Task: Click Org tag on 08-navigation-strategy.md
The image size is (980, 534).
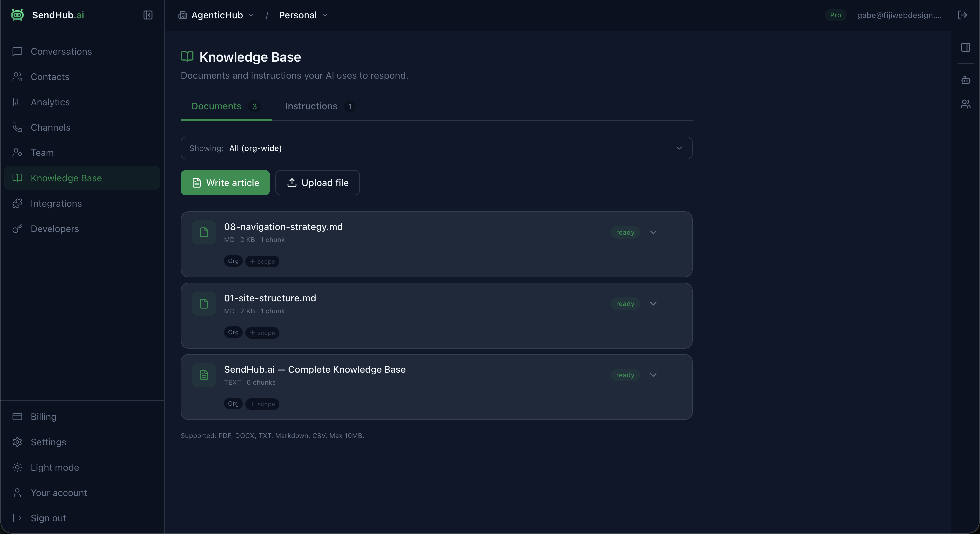Action: point(233,261)
